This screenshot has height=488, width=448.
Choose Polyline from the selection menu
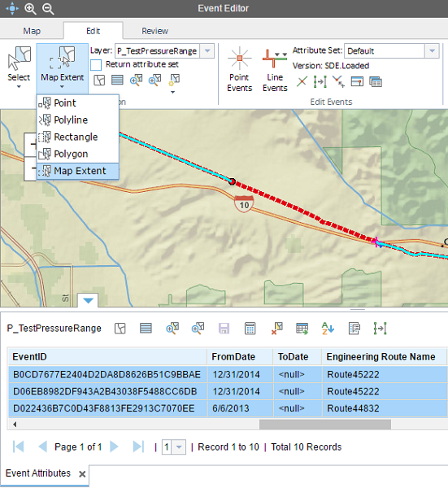click(x=78, y=120)
